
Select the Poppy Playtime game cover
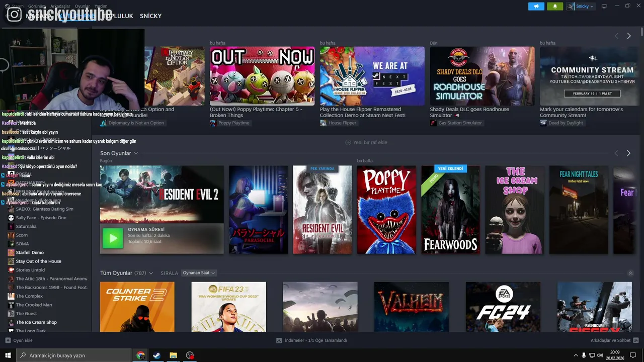click(x=386, y=210)
